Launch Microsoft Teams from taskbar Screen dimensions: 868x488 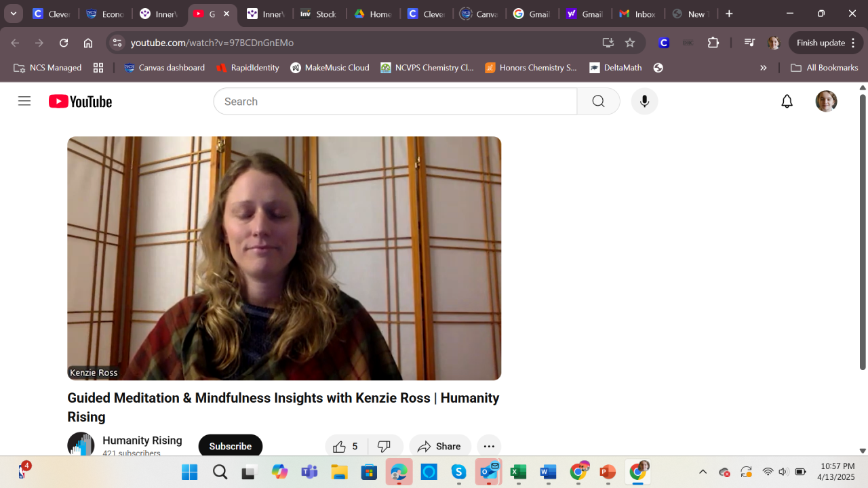coord(309,472)
